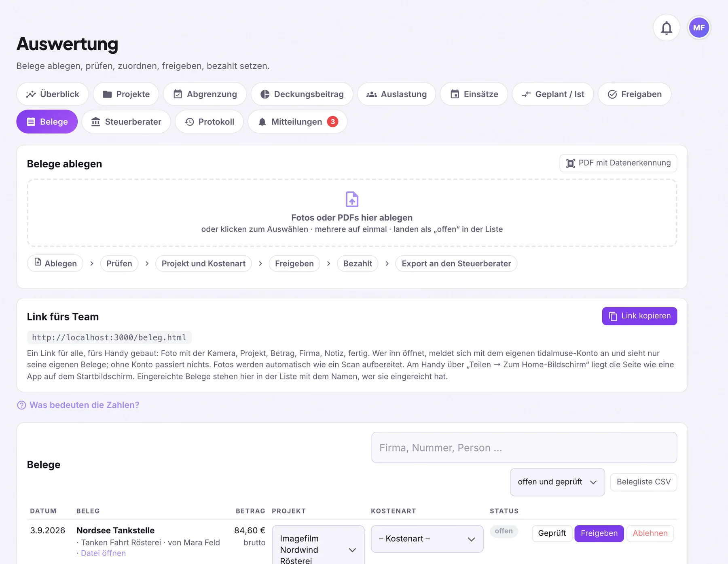Click the Protokoll history clock icon
The width and height of the screenshot is (728, 564).
tap(190, 122)
